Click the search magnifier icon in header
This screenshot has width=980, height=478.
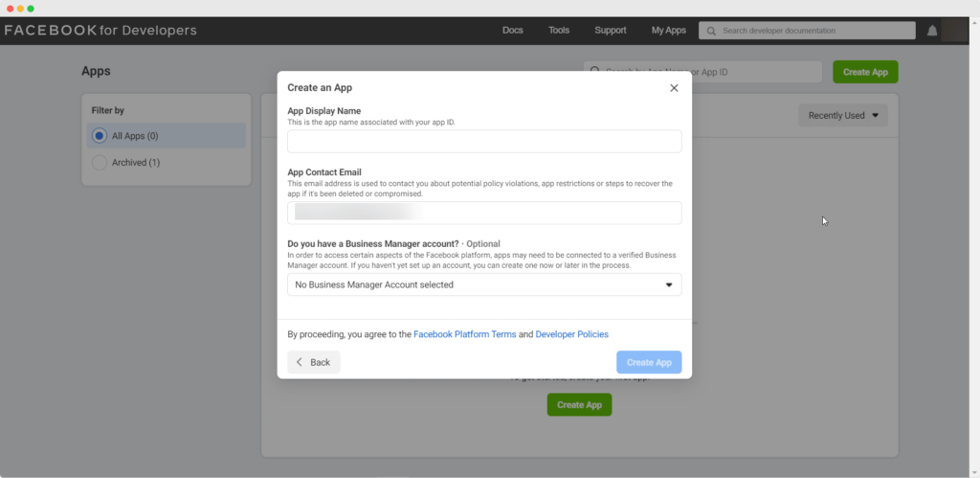(711, 31)
